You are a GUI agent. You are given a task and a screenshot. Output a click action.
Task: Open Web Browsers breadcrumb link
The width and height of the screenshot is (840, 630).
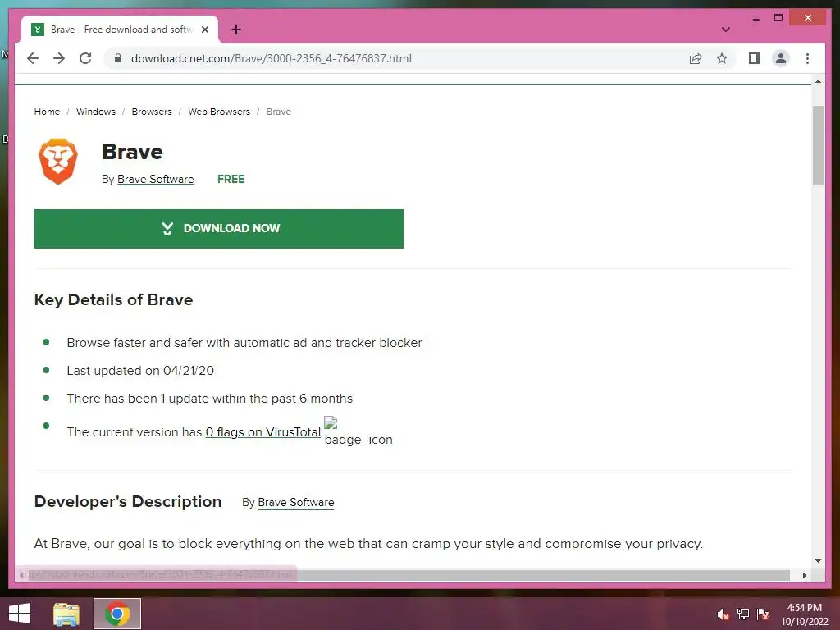[x=218, y=112]
